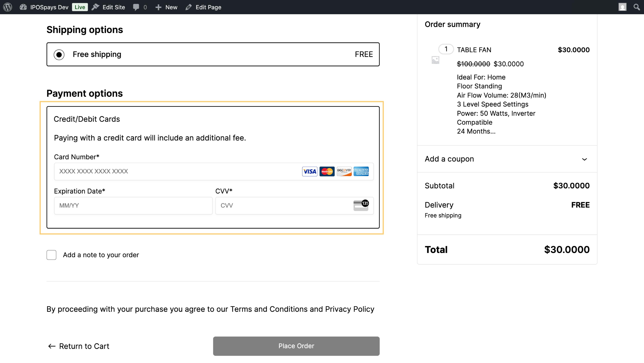
Task: Open search via the magnifier icon
Action: coord(636,7)
